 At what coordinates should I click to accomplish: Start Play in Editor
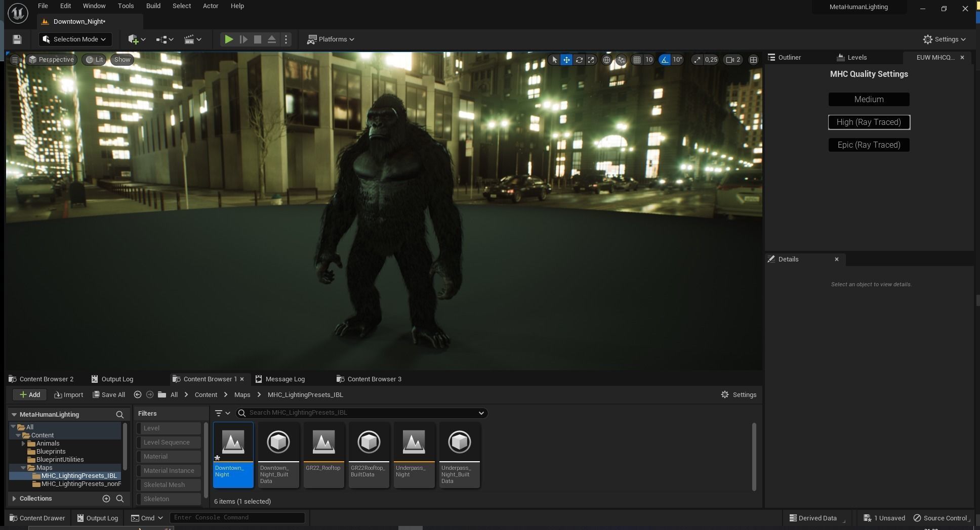[x=229, y=39]
